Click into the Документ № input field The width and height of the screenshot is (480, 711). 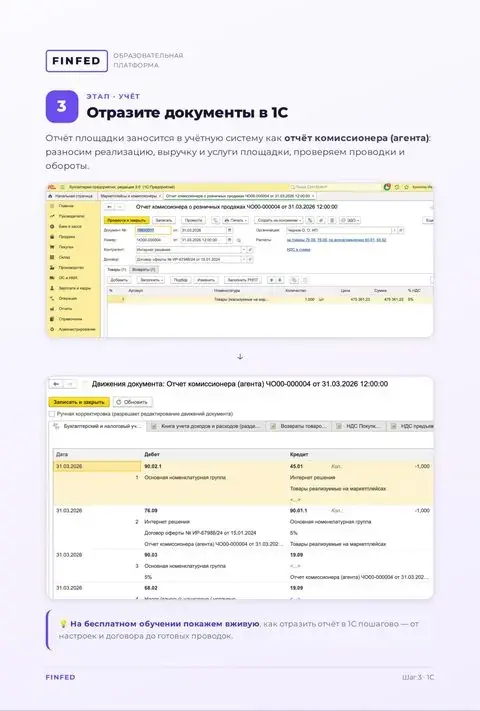pos(153,230)
